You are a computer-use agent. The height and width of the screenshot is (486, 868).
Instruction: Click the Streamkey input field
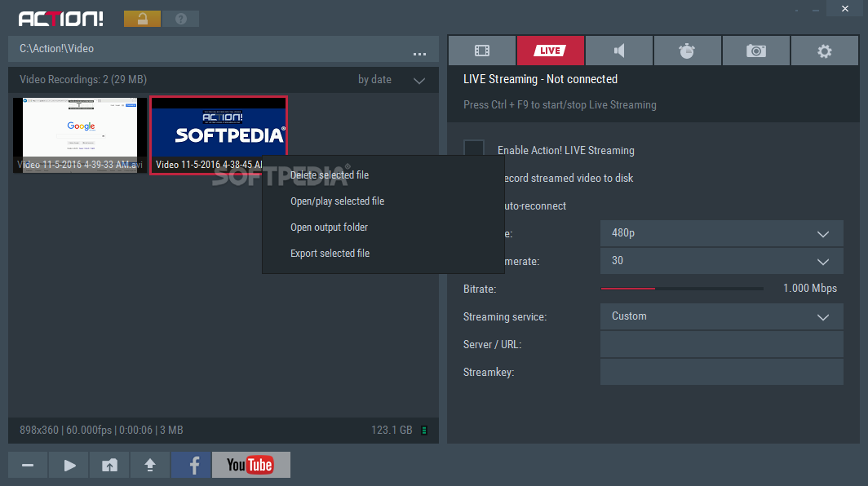[722, 372]
